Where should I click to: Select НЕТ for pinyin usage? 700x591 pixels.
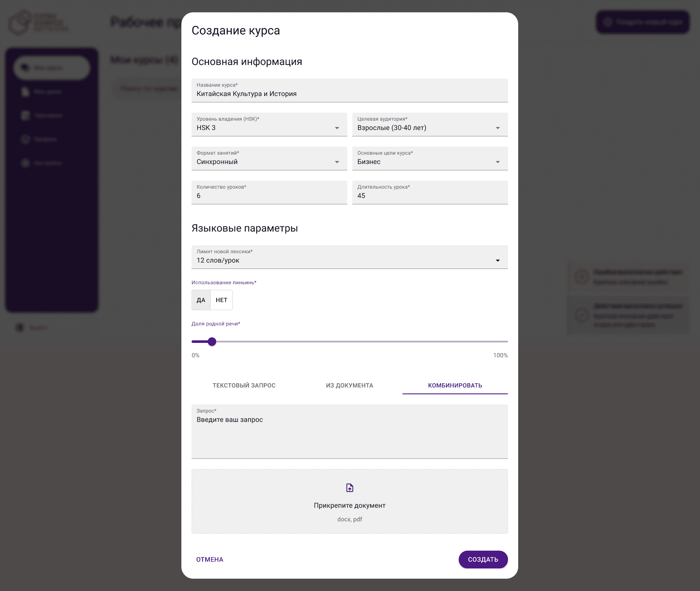pyautogui.click(x=221, y=300)
